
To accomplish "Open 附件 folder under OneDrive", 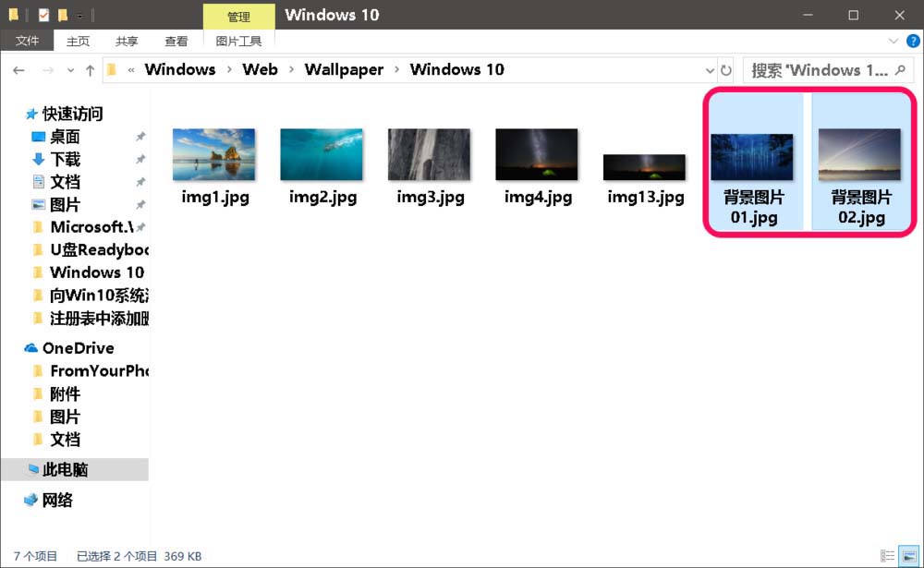I will (65, 393).
